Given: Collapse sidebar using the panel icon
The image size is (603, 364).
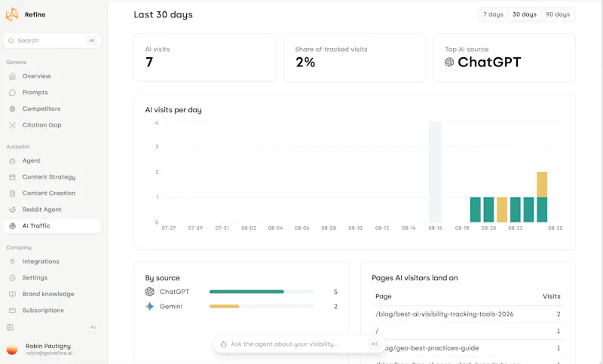Looking at the screenshot, I should pos(11,327).
